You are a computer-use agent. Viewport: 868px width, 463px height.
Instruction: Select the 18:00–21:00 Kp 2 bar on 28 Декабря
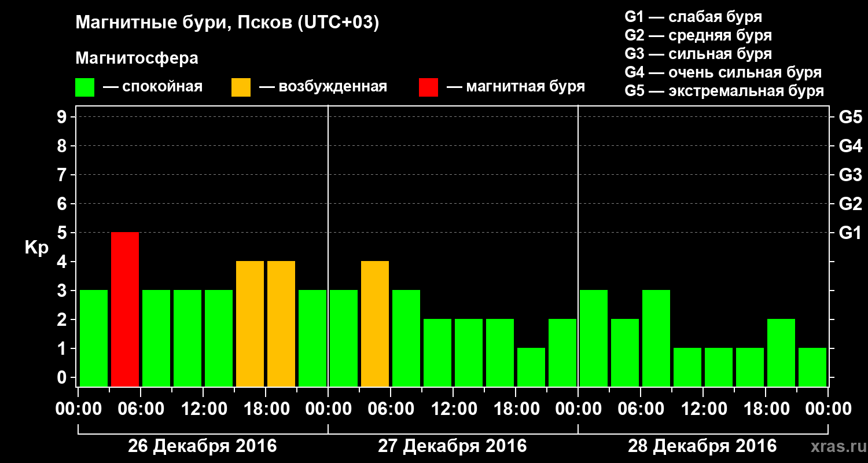pyautogui.click(x=781, y=352)
